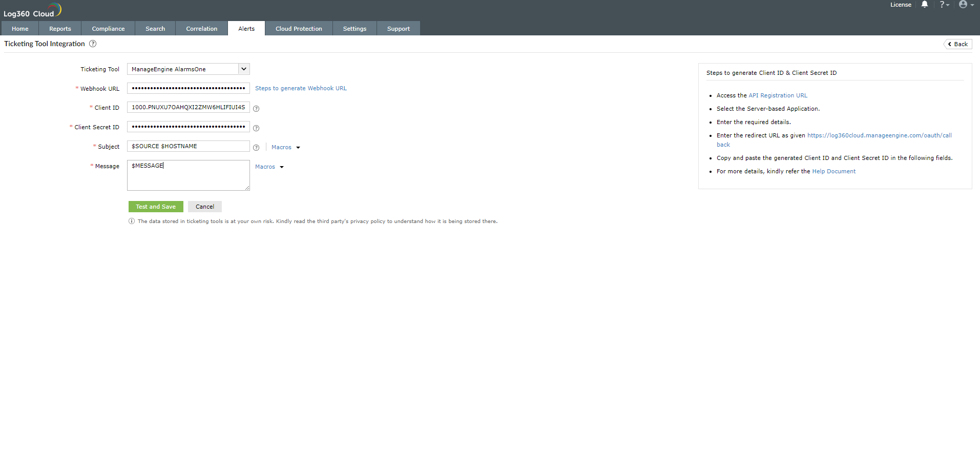The height and width of the screenshot is (465, 980).
Task: Click the help icon next to Client Secret ID
Action: click(x=256, y=128)
